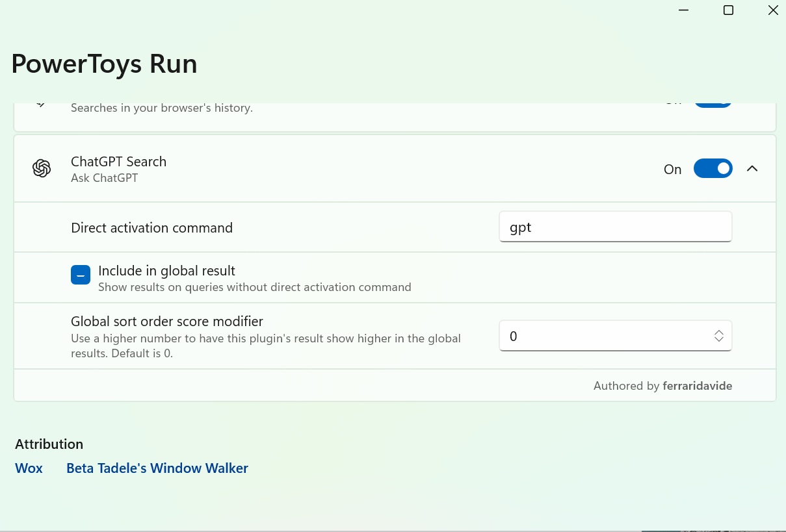Decrease the score modifier with down arrow

click(x=719, y=340)
